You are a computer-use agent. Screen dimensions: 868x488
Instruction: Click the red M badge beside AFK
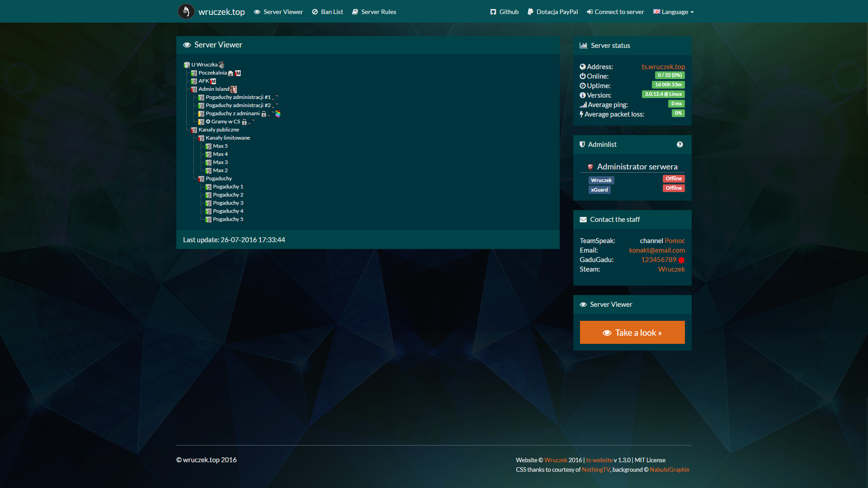[x=213, y=81]
